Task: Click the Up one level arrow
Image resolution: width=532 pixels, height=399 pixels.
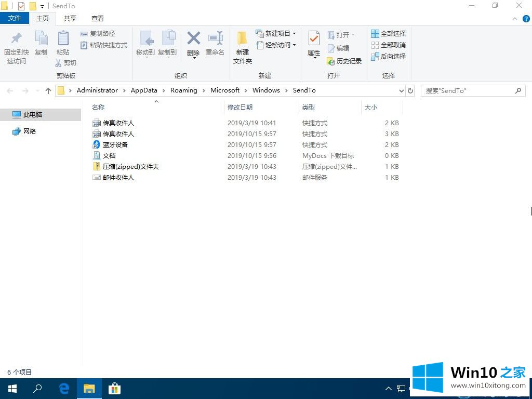Action: pyautogui.click(x=48, y=91)
